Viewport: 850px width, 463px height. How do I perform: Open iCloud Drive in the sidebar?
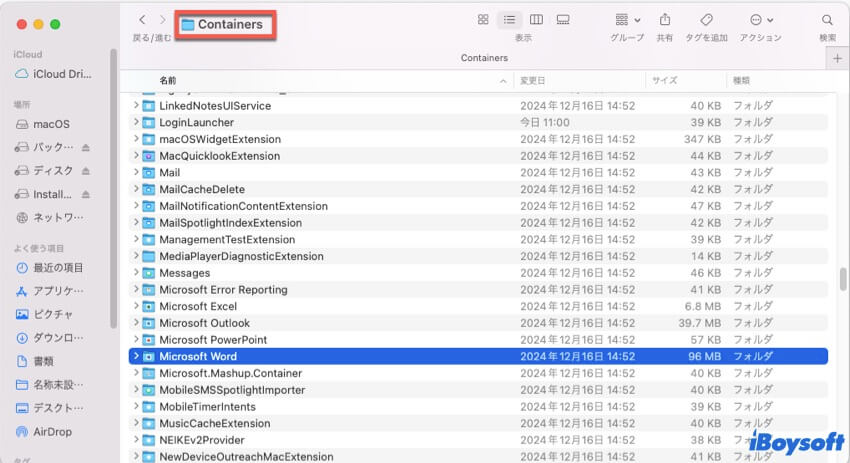pyautogui.click(x=53, y=74)
